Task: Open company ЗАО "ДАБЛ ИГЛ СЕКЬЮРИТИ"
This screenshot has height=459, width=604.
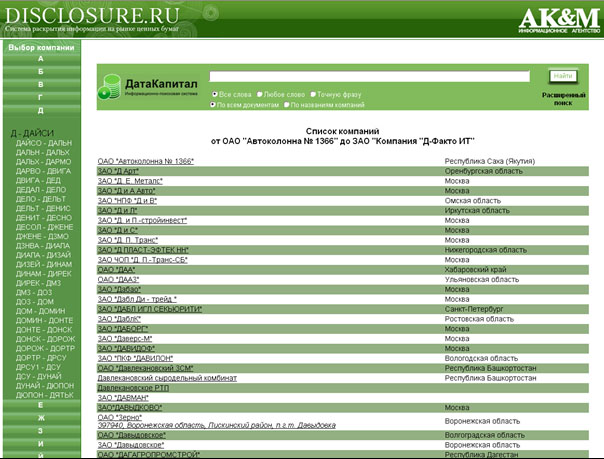Action: [x=149, y=309]
